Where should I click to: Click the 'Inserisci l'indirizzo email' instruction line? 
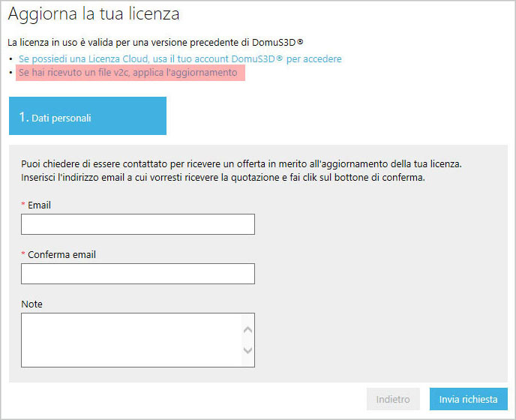click(223, 178)
